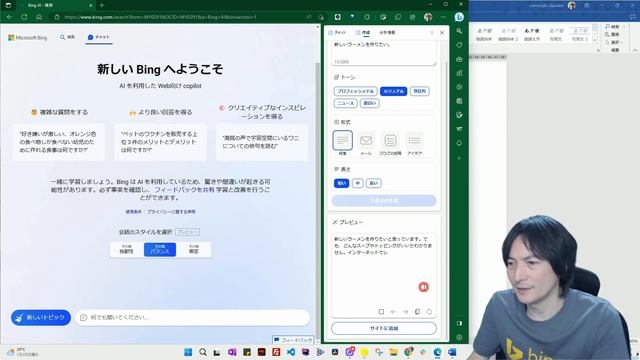Close the Copilot sidebar panel
The height and width of the screenshot is (360, 640).
[442, 32]
